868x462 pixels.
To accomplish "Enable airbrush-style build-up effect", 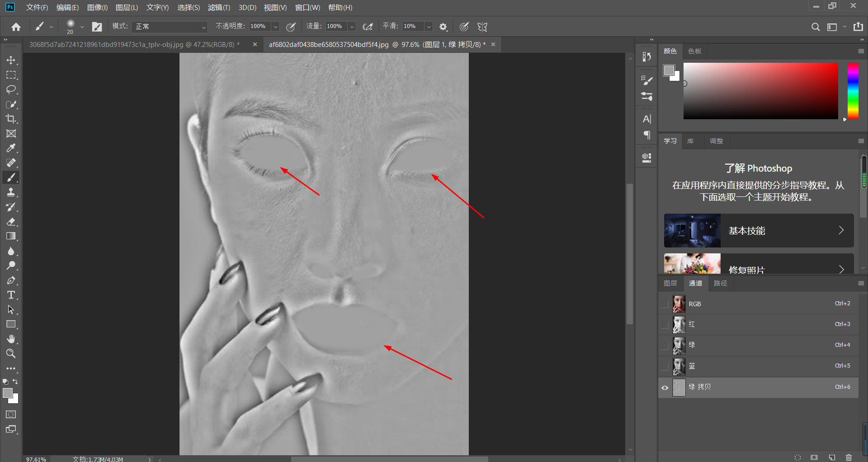I will [x=368, y=27].
